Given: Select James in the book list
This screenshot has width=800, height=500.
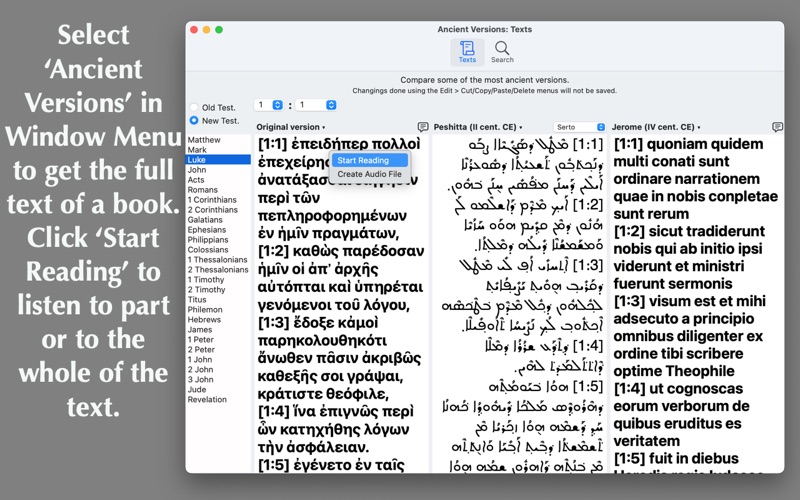Looking at the screenshot, I should pyautogui.click(x=218, y=330).
